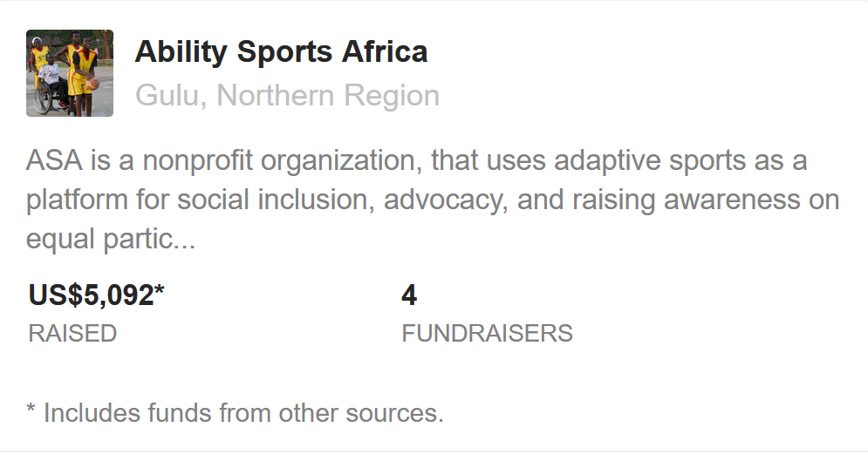The height and width of the screenshot is (468, 868).
Task: Open the Ability Sports Africa profile thumbnail
Action: click(x=70, y=73)
